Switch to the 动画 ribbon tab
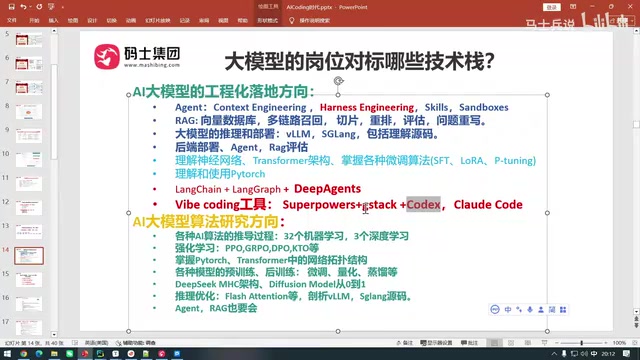Screen dimensions: 640x360 131,20
